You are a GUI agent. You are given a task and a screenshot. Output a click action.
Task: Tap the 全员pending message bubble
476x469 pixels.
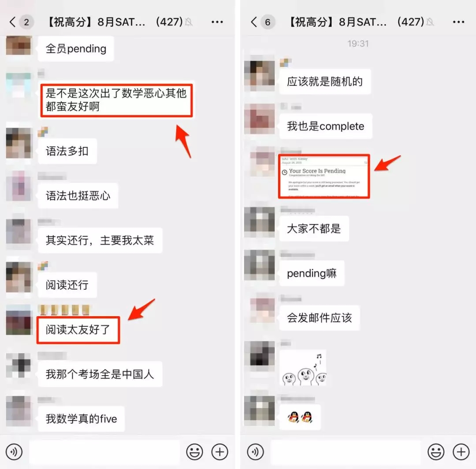click(x=76, y=48)
